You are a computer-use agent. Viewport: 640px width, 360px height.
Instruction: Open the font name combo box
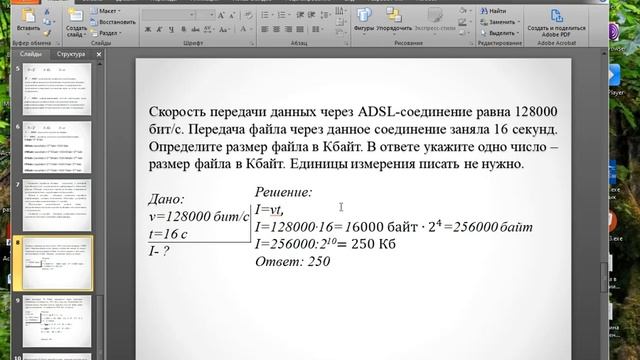[x=169, y=15]
